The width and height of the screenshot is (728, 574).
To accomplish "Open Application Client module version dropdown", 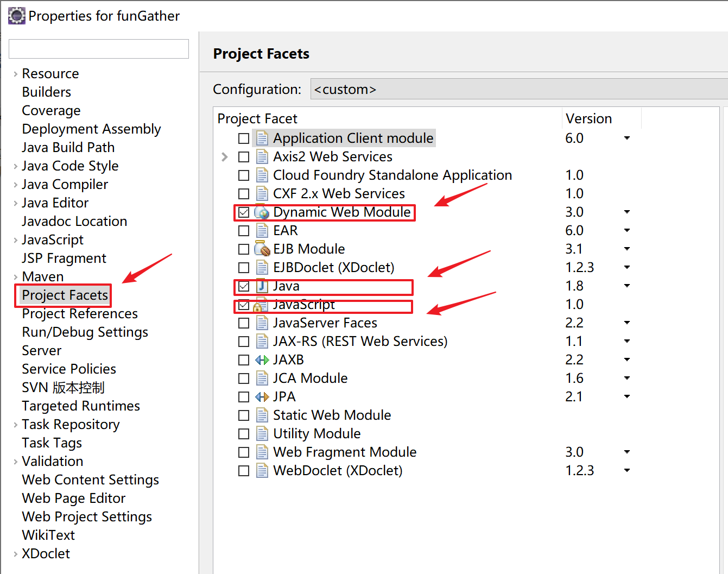I will tap(627, 138).
